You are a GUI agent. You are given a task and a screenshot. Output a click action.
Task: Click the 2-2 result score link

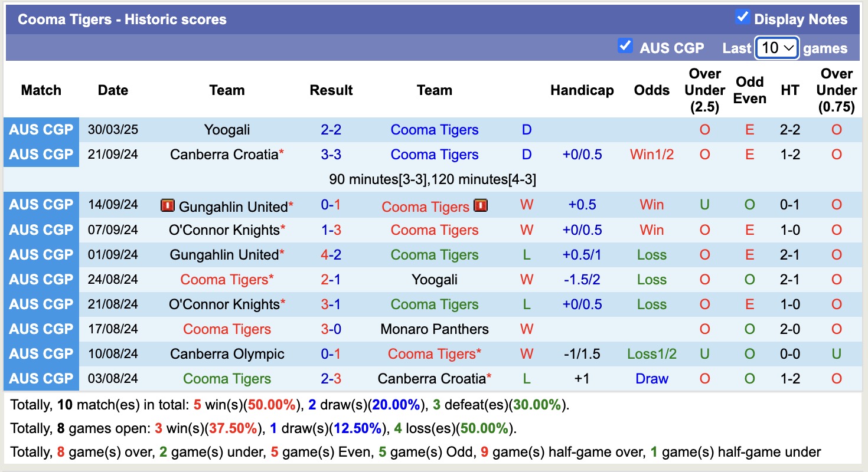coord(331,129)
